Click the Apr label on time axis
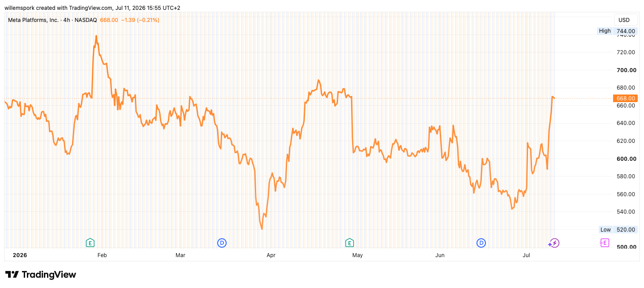Image resolution: width=644 pixels, height=288 pixels. click(x=271, y=255)
